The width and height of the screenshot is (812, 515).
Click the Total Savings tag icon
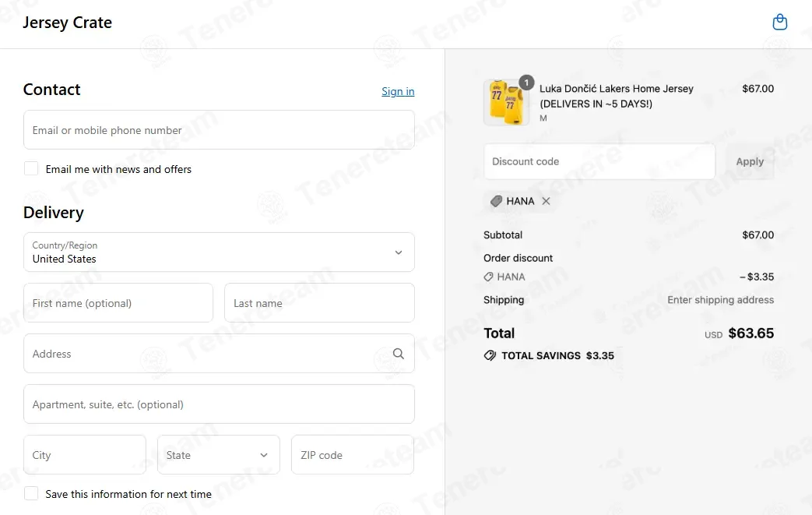490,355
